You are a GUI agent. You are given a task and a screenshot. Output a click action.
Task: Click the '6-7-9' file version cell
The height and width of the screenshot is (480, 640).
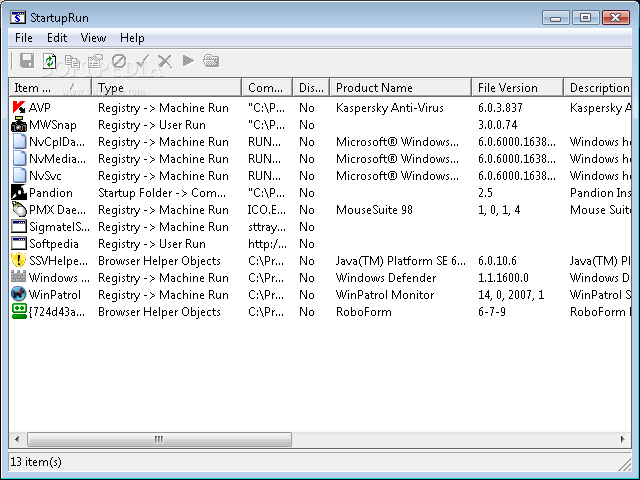pos(491,312)
